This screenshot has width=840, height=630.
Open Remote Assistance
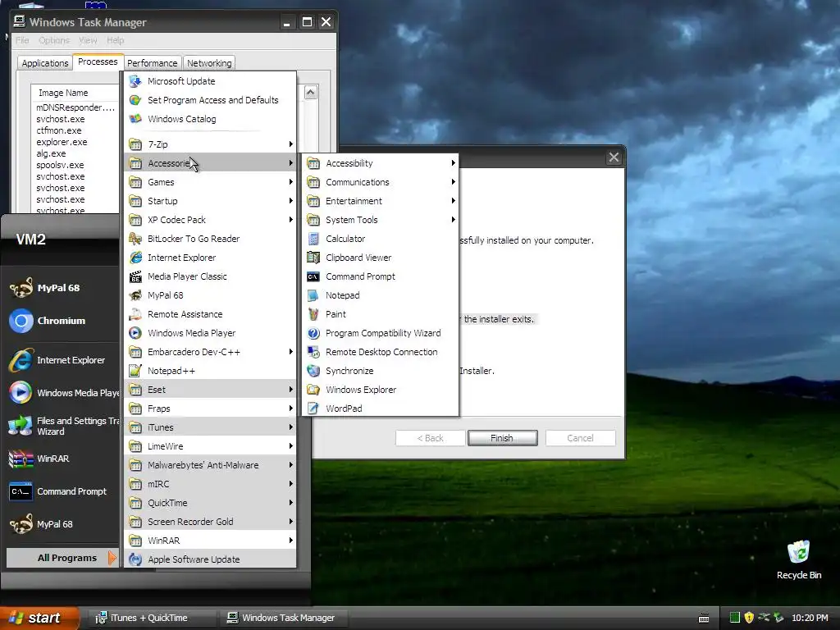click(x=210, y=314)
